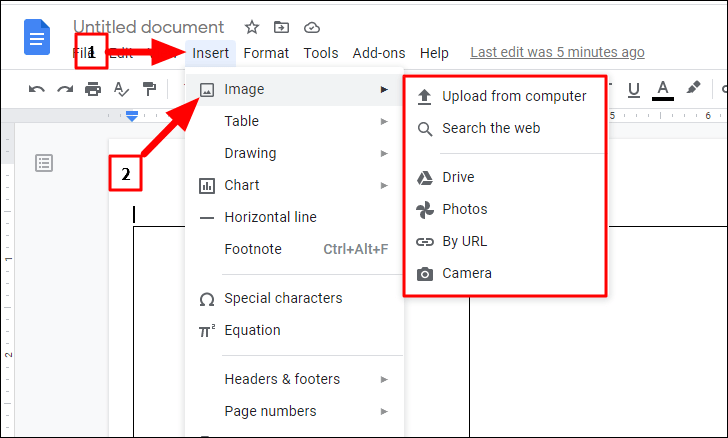Open the Tools menu

click(321, 53)
